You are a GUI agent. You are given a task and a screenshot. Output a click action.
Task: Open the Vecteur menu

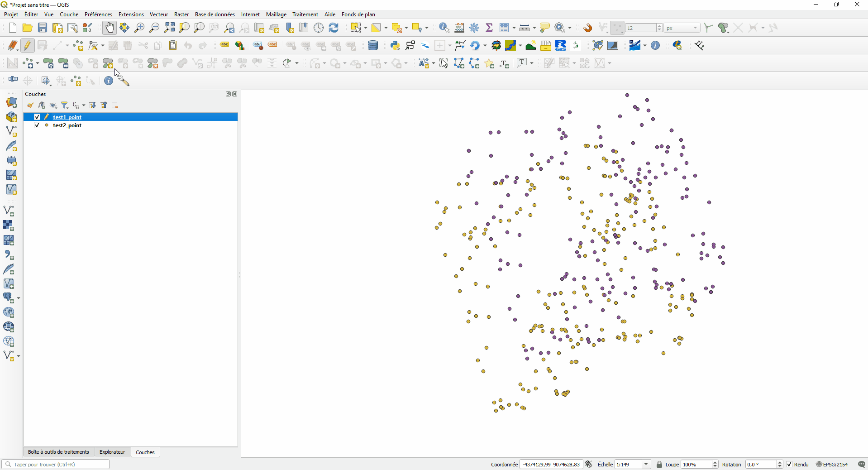tap(158, 14)
